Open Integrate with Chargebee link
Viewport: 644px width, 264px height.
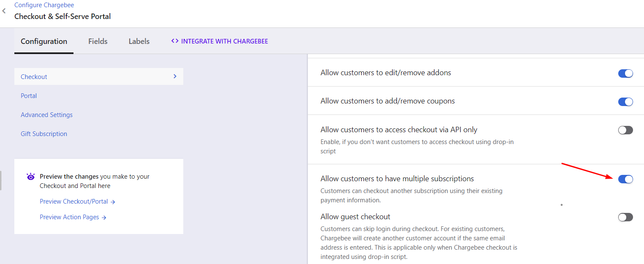point(224,41)
